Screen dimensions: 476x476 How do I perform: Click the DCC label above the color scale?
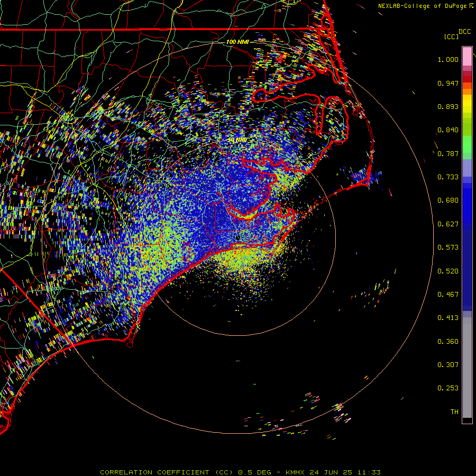pyautogui.click(x=465, y=32)
